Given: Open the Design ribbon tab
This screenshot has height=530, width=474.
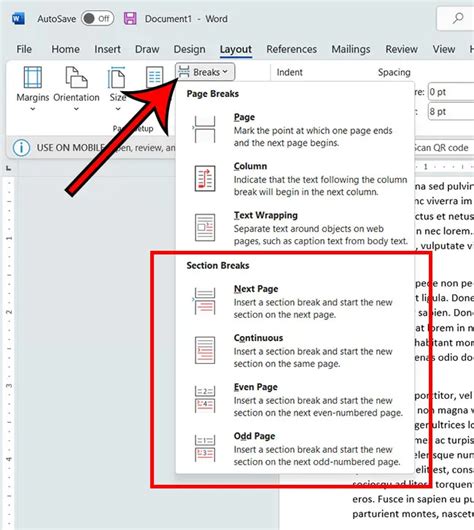Looking at the screenshot, I should point(189,49).
